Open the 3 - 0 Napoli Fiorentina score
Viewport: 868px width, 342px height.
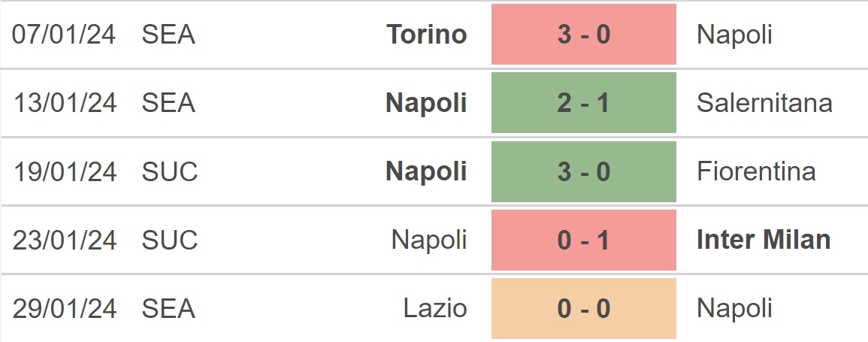click(x=583, y=171)
